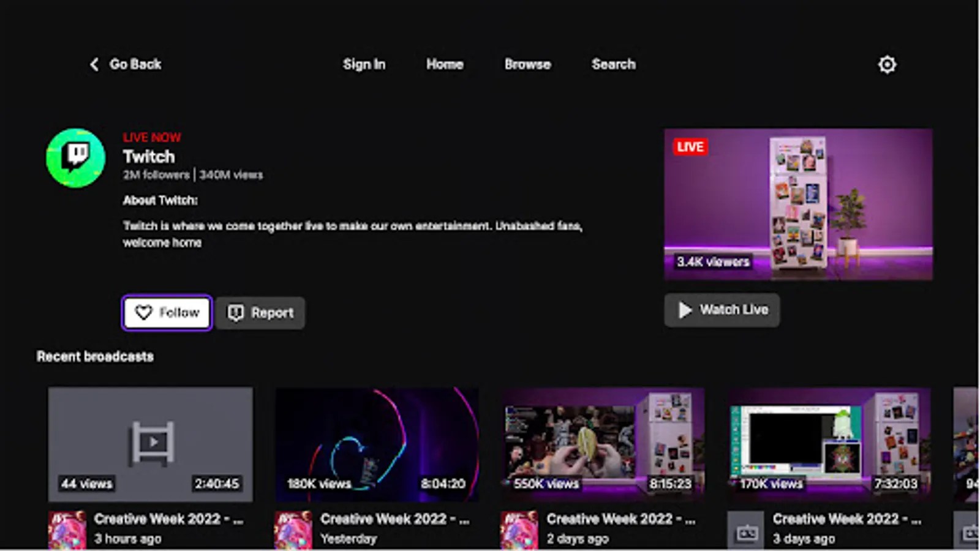Select Sign In

[364, 64]
